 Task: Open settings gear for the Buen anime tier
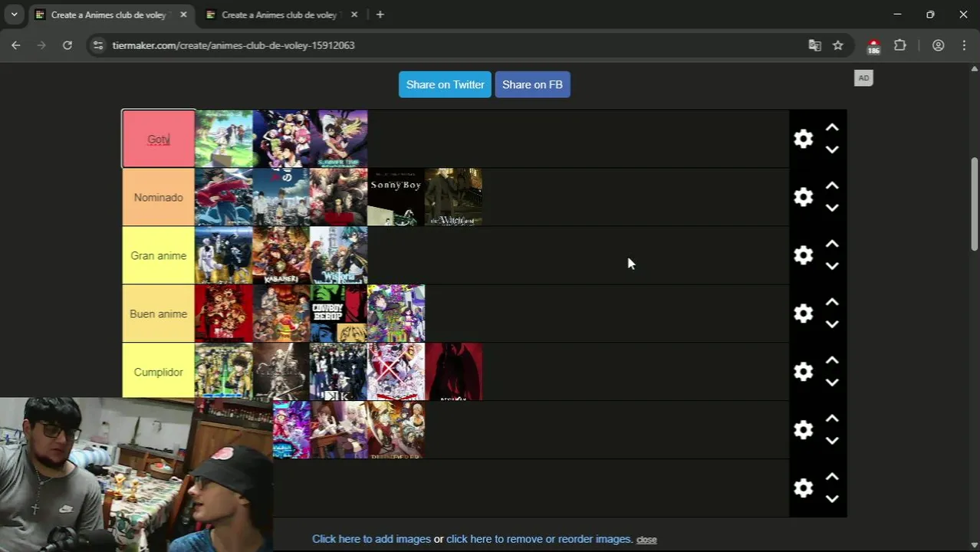point(803,314)
